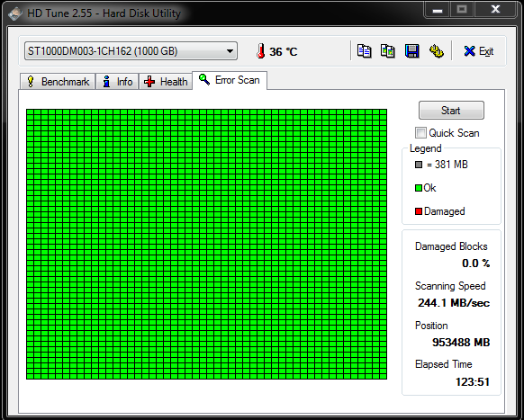Click the 123:51 elapsed time value
The image size is (524, 420).
(x=473, y=381)
